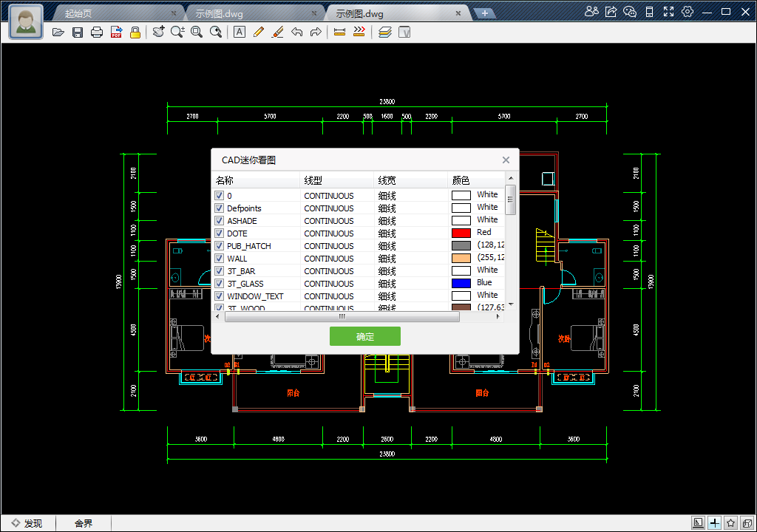
Task: Toggle the WALL layer checkbox
Action: 220,259
